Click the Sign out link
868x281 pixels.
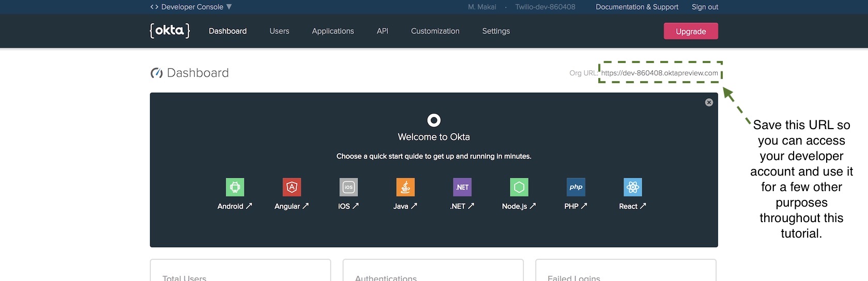point(705,7)
